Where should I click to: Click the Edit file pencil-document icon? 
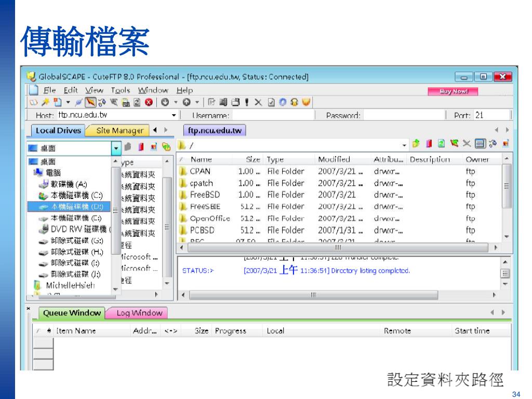pos(211,102)
